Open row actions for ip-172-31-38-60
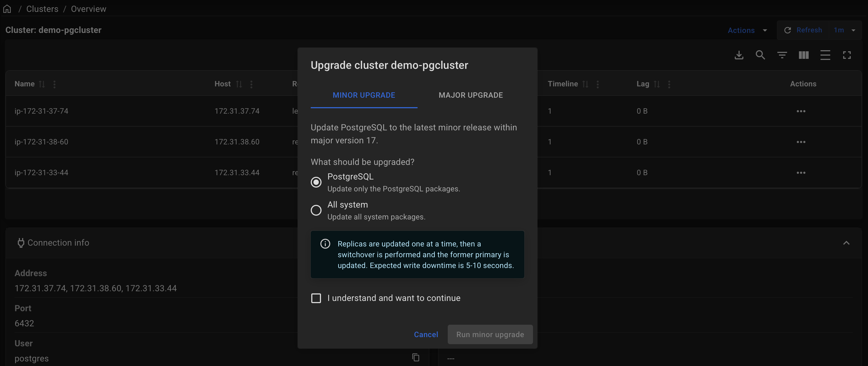This screenshot has width=868, height=366. tap(801, 142)
